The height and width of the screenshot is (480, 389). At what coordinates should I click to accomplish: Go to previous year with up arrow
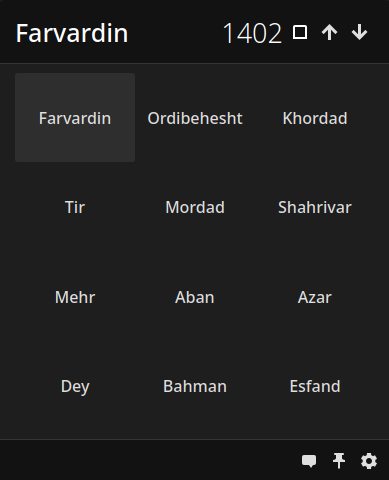[329, 33]
